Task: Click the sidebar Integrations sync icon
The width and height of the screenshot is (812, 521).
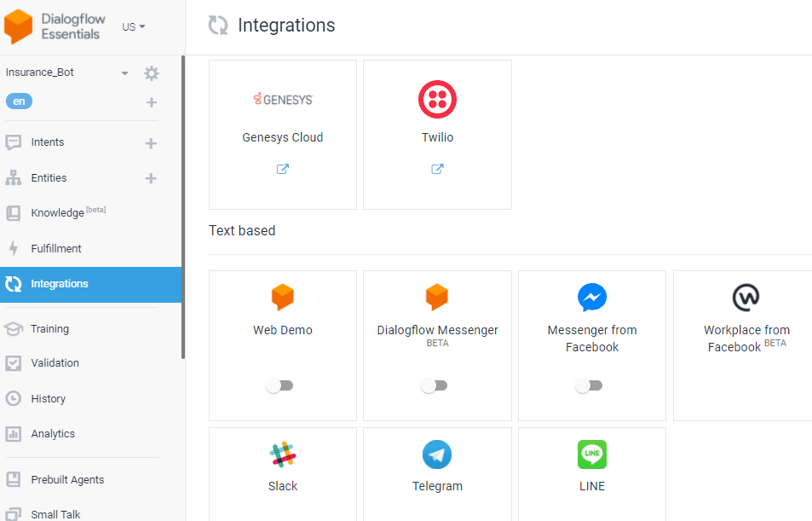Action: [x=13, y=284]
